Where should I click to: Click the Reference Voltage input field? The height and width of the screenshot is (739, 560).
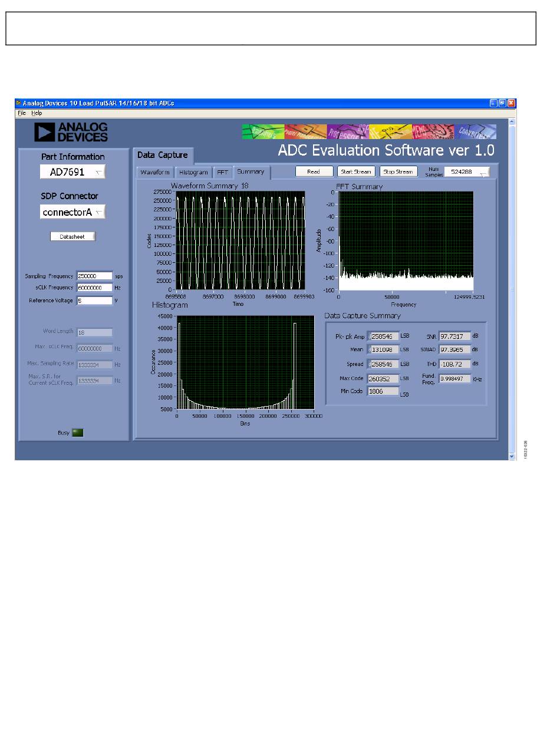point(94,301)
